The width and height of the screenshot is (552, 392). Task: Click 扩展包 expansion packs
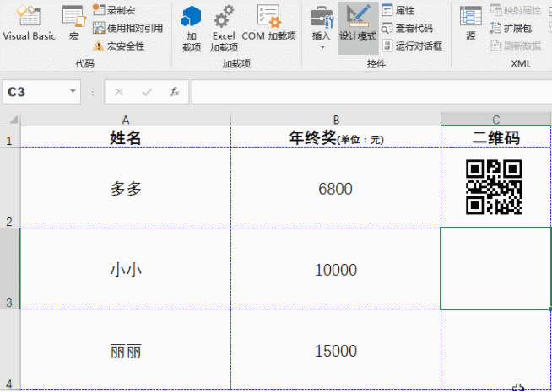coord(511,28)
